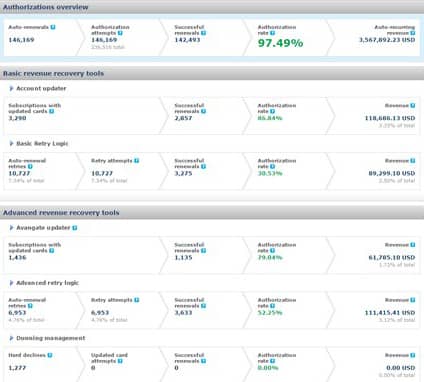Show Avangate updater Authorization rate help icon
This screenshot has height=382, width=424.
(272, 251)
